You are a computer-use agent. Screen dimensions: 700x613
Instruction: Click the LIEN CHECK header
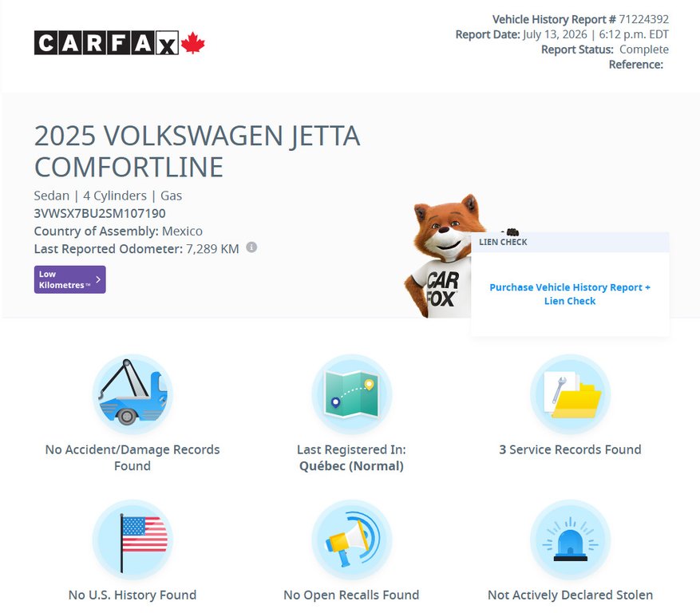tap(570, 242)
